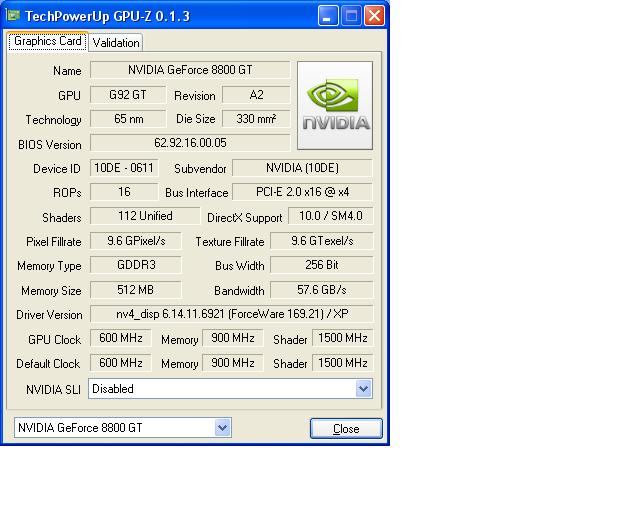Expand the graphics card selector arrow

222,427
